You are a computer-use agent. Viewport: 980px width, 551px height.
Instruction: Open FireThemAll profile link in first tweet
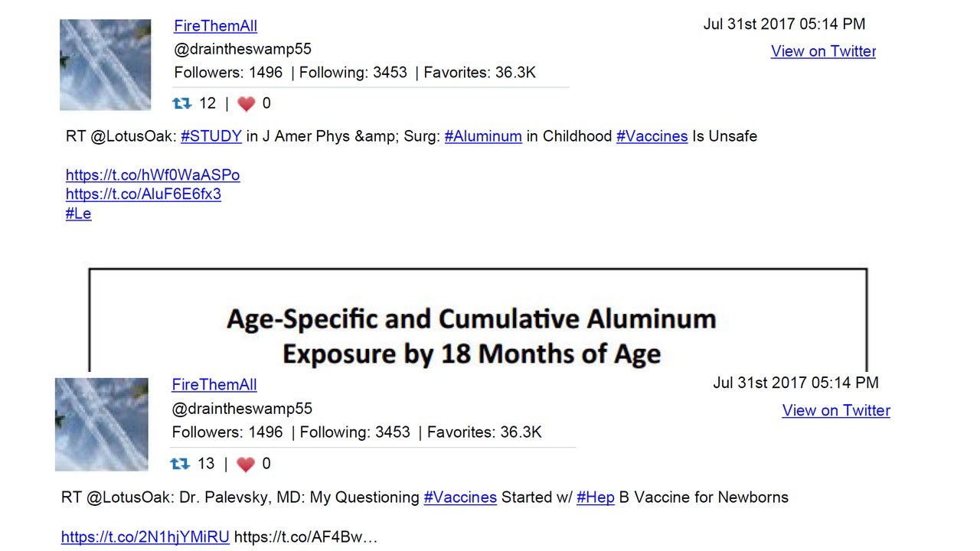tap(216, 26)
